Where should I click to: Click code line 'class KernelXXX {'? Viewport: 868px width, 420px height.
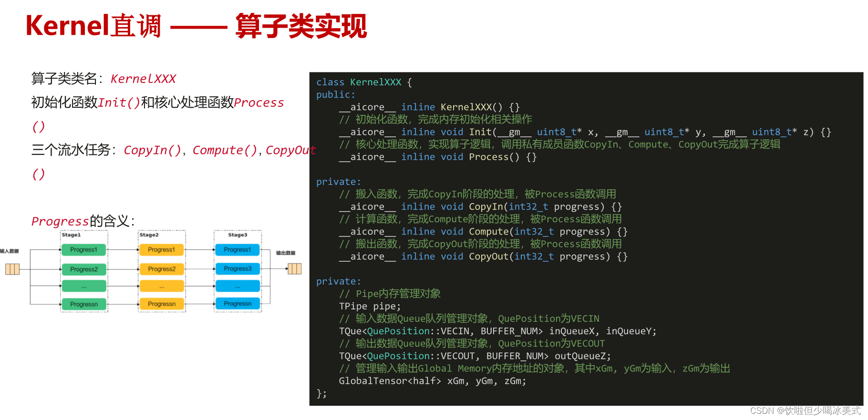tap(364, 82)
